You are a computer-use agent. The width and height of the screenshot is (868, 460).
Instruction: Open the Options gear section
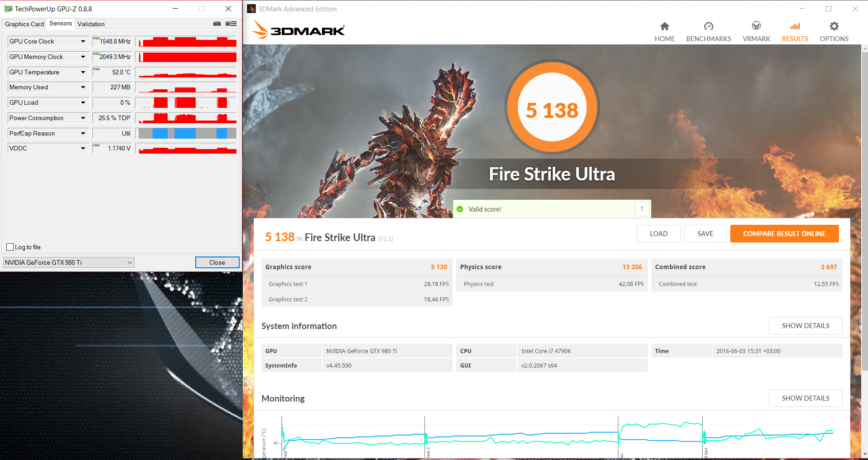click(x=834, y=32)
